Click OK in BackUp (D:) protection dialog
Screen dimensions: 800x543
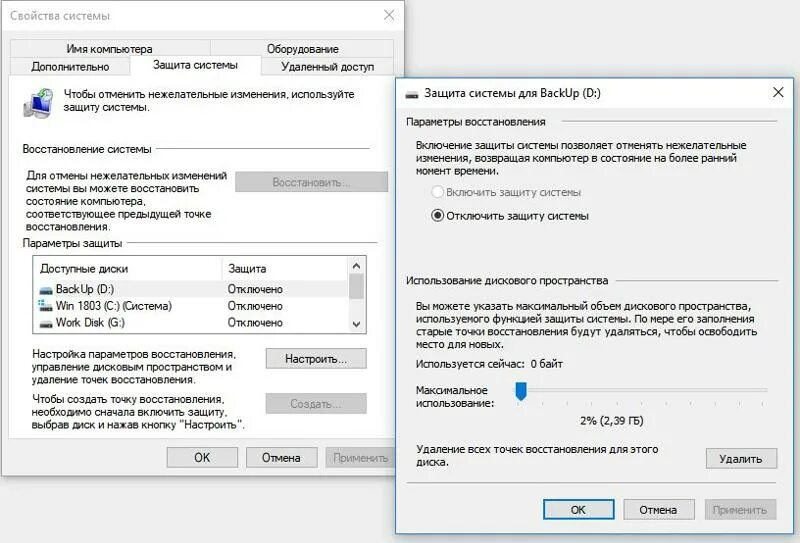coord(579,509)
